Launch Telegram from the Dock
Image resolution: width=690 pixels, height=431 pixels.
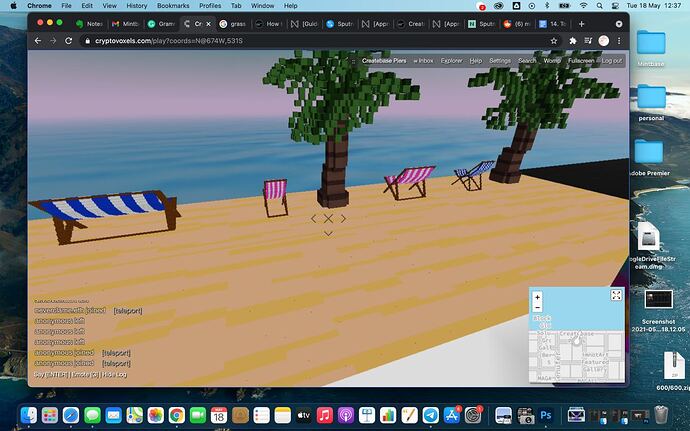click(x=430, y=415)
